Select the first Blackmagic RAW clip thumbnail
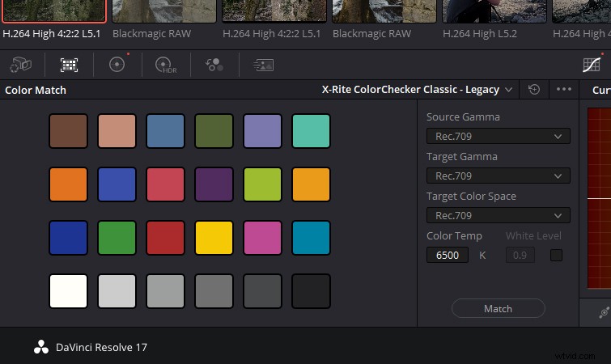Viewport: 611px width, 364px height. pos(164,11)
